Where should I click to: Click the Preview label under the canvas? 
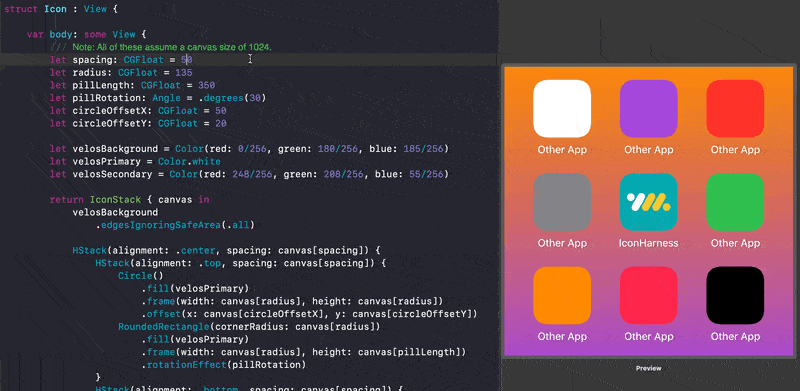tap(648, 368)
